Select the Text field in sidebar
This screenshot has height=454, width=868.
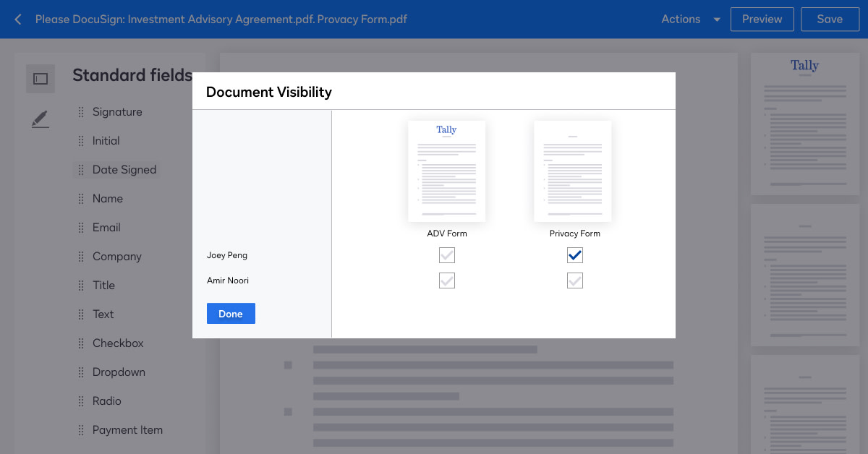103,314
